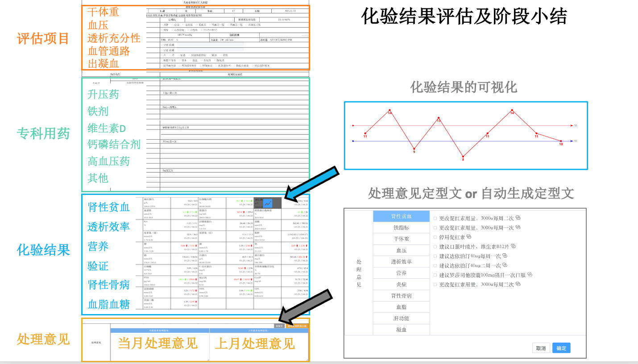Check the 心电图 checkbox in the assessment form
The height and width of the screenshot is (364, 638).
pos(188,30)
